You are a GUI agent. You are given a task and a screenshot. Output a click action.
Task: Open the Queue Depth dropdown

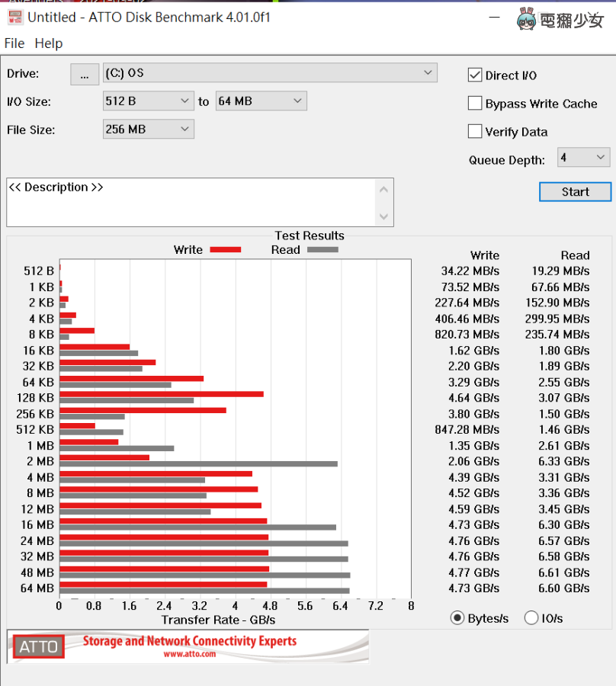coord(583,158)
